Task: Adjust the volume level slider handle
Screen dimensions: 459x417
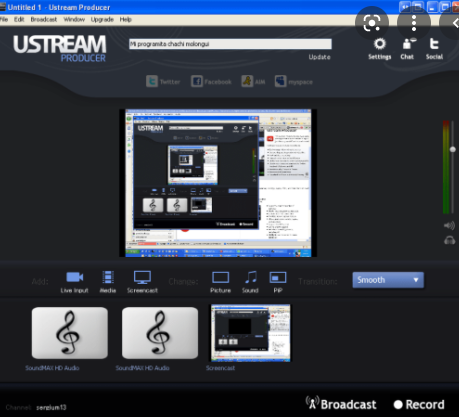Action: [452, 149]
